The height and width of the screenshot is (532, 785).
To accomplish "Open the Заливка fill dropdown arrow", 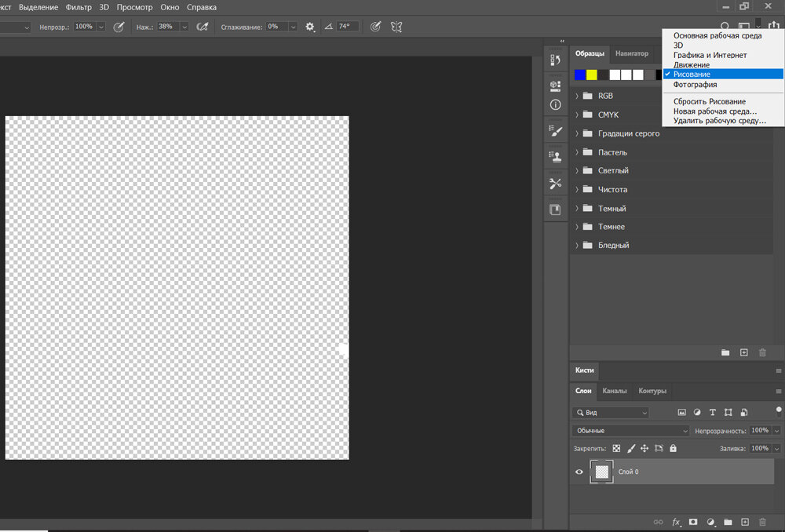I will 776,448.
